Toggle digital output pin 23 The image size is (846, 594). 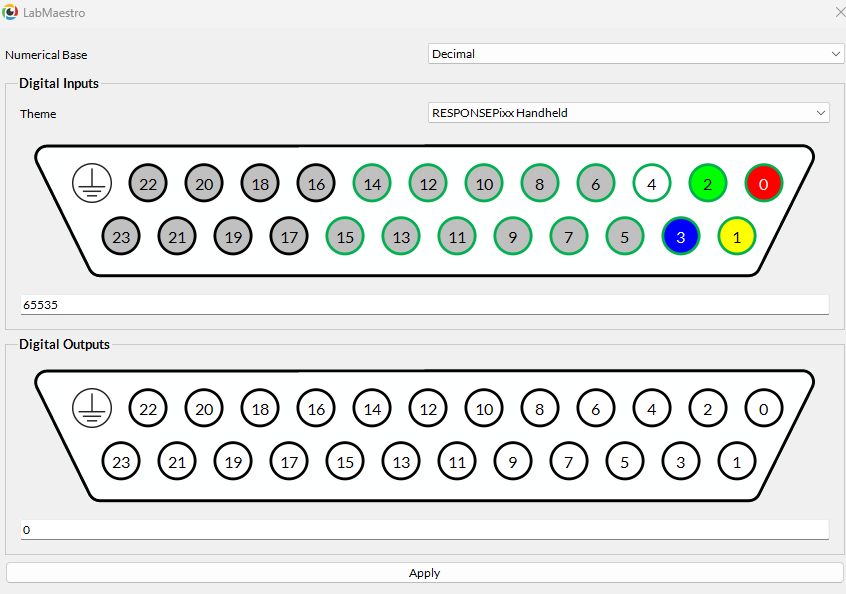coord(121,461)
